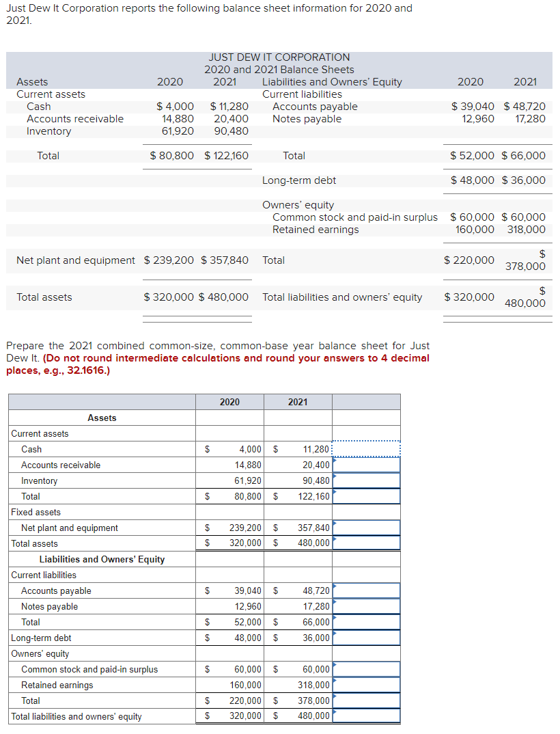Select the 2020 column header cell
Viewport: 560px width, 734px height.
(x=229, y=402)
